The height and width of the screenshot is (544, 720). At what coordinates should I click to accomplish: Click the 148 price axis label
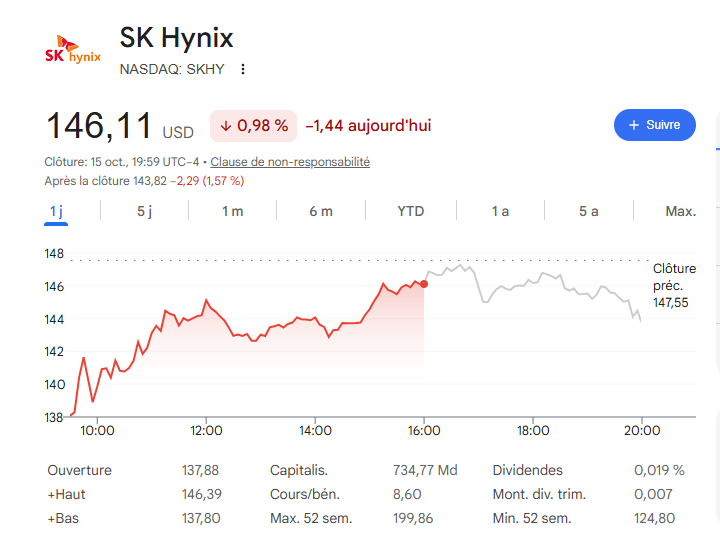pyautogui.click(x=54, y=253)
